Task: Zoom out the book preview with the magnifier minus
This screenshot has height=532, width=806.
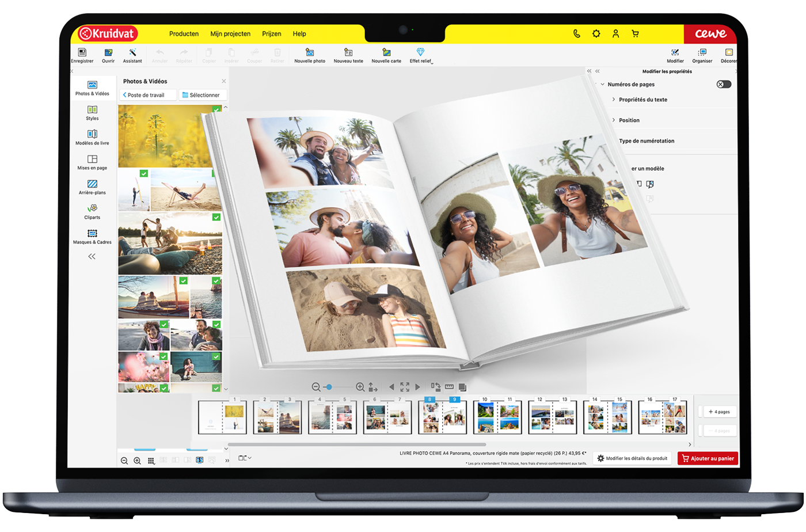Action: coord(316,387)
